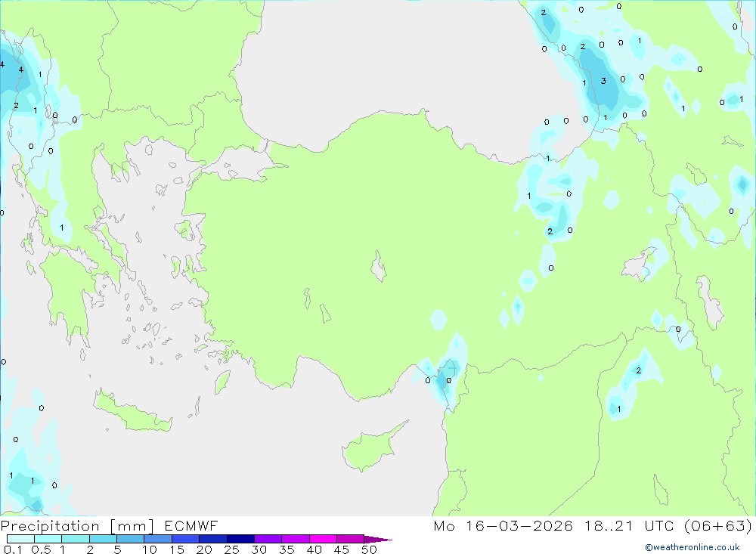This screenshot has width=756, height=554.
Task: Click the Precipitation [mm] title text
Action: pyautogui.click(x=77, y=526)
